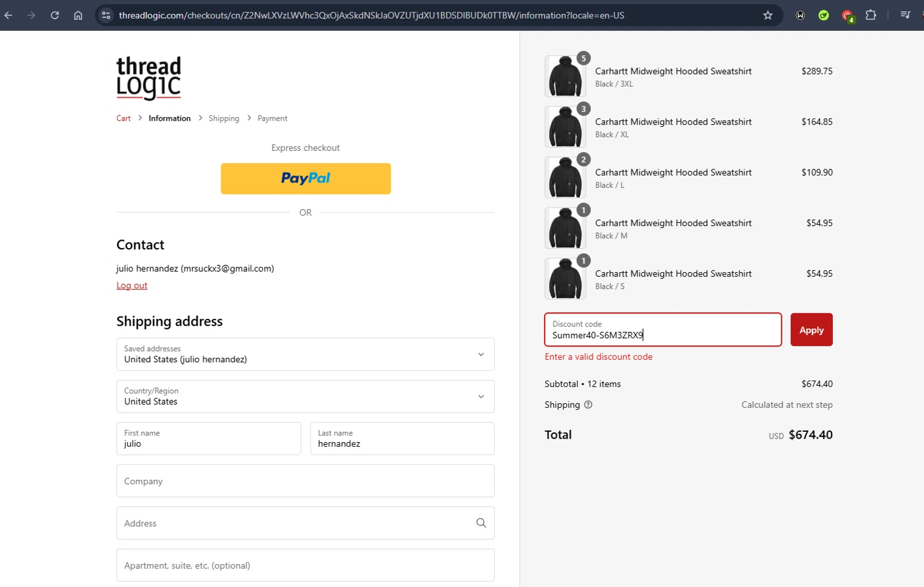Viewport: 924px width, 587px height.
Task: Bookmark this page with the star icon
Action: click(x=768, y=15)
